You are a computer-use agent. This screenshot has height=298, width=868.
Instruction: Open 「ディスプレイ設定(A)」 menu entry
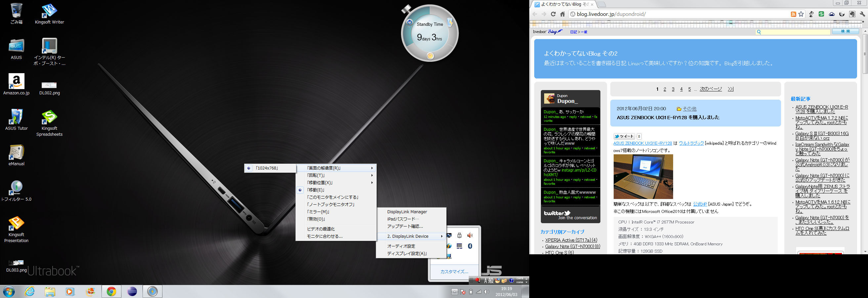click(x=411, y=254)
